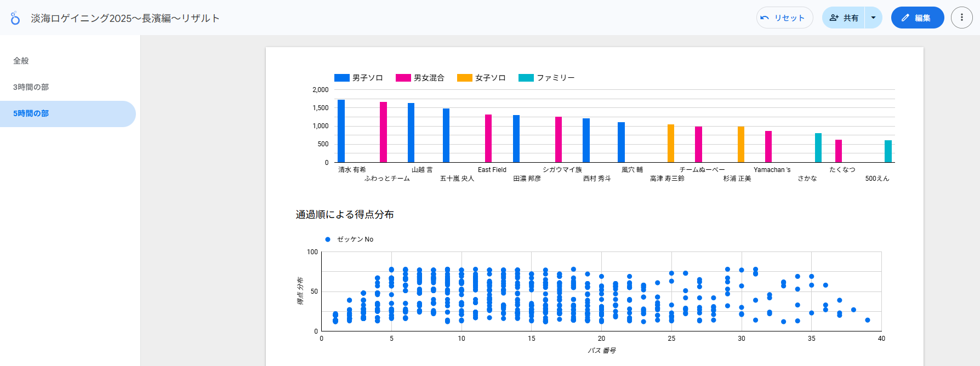Viewport: 980px width, 366px height.
Task: Click the pencil Edit button
Action: [917, 18]
